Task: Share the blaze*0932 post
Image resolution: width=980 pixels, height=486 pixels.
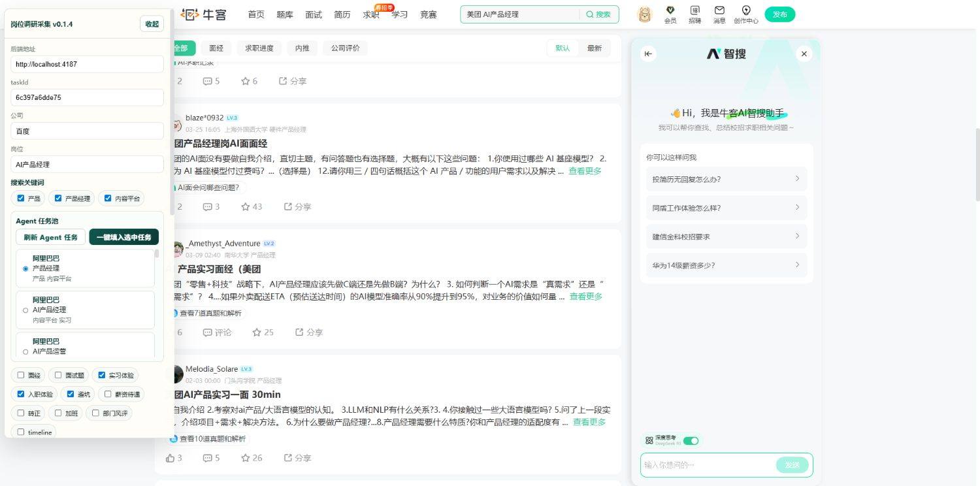Action: [x=297, y=206]
